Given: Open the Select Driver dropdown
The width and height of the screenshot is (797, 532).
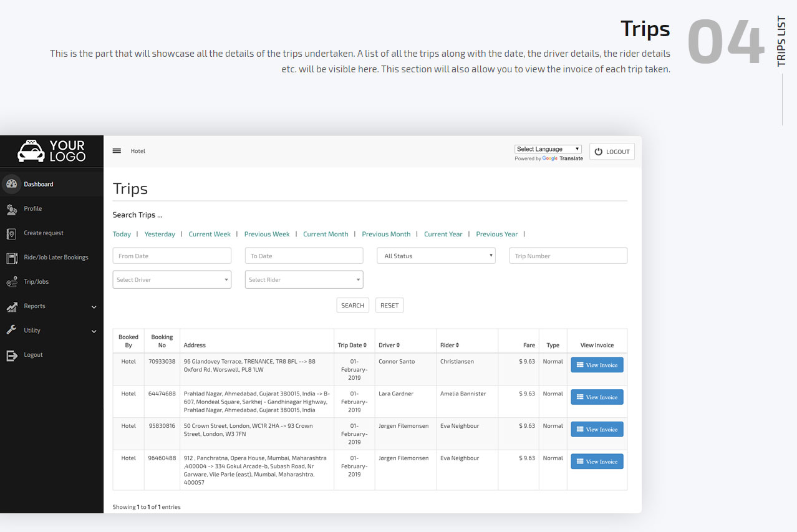Looking at the screenshot, I should (171, 279).
